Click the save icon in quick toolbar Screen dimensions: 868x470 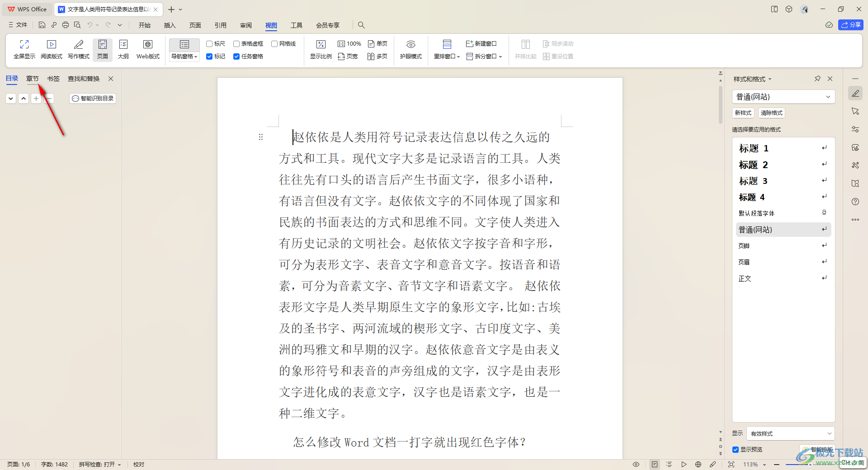coord(42,25)
